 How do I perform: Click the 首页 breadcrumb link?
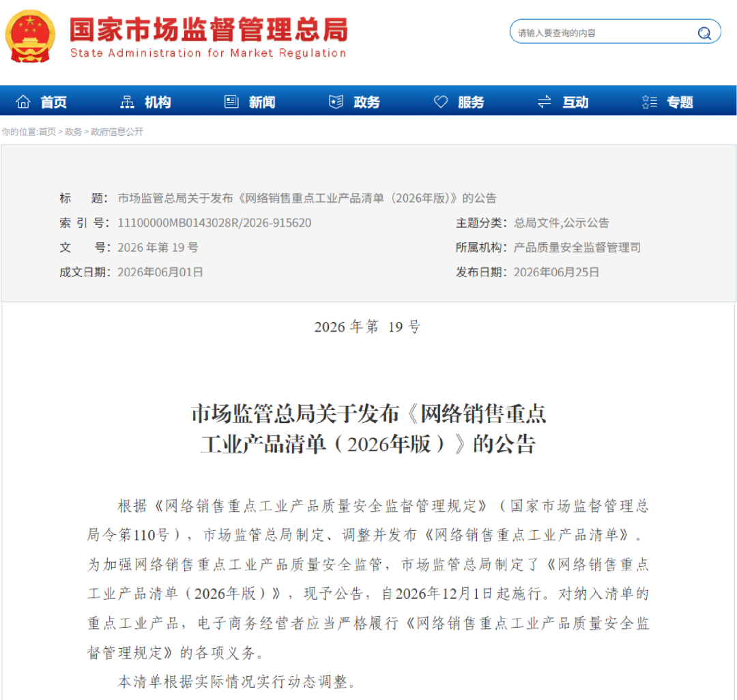point(47,132)
